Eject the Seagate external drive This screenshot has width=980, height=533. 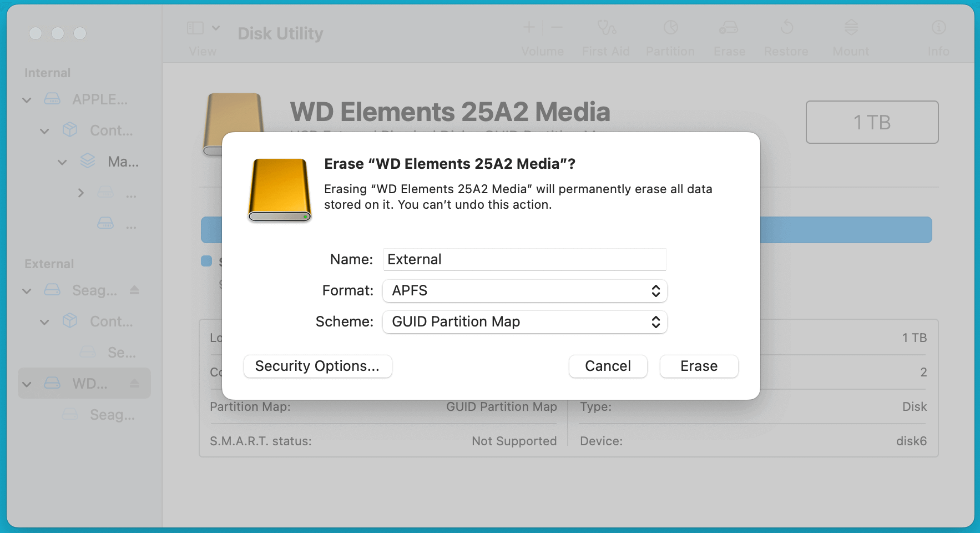point(135,290)
